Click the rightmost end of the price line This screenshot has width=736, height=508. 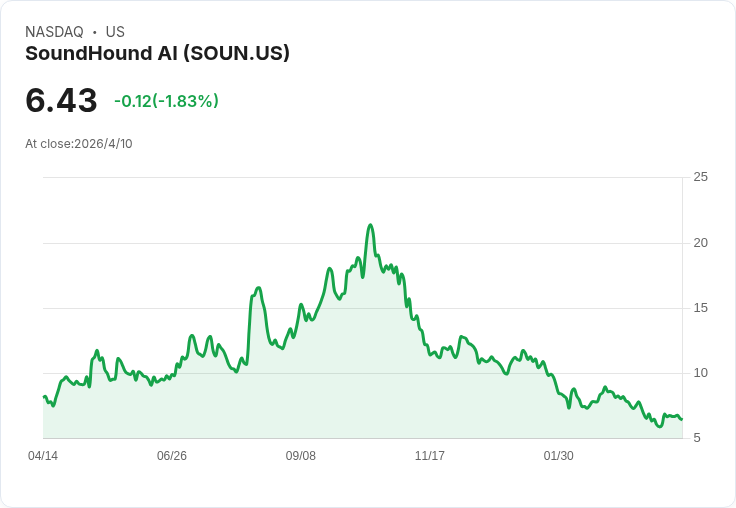pos(681,419)
